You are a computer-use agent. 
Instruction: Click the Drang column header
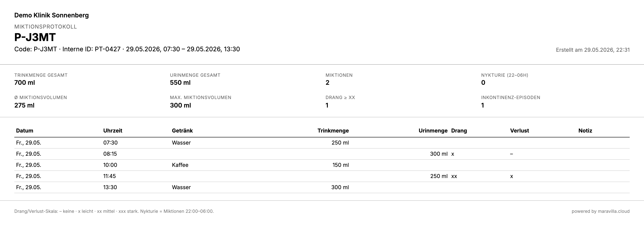click(459, 130)
